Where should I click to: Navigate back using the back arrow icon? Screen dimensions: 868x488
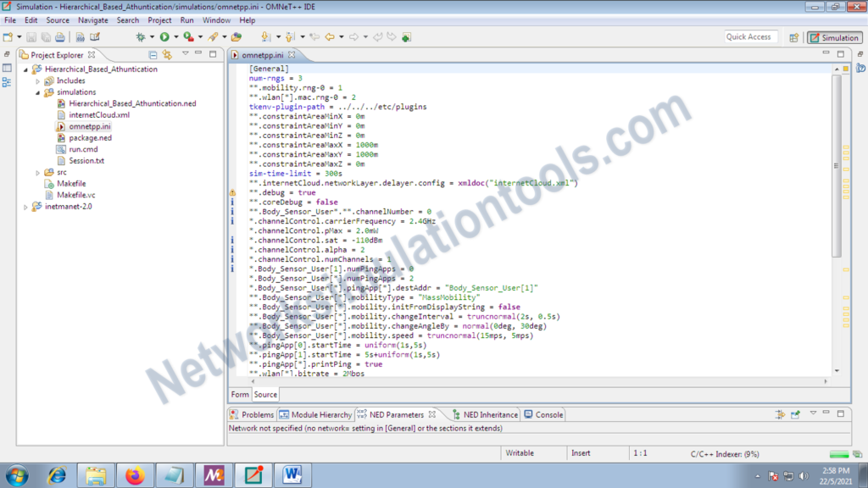(x=328, y=37)
